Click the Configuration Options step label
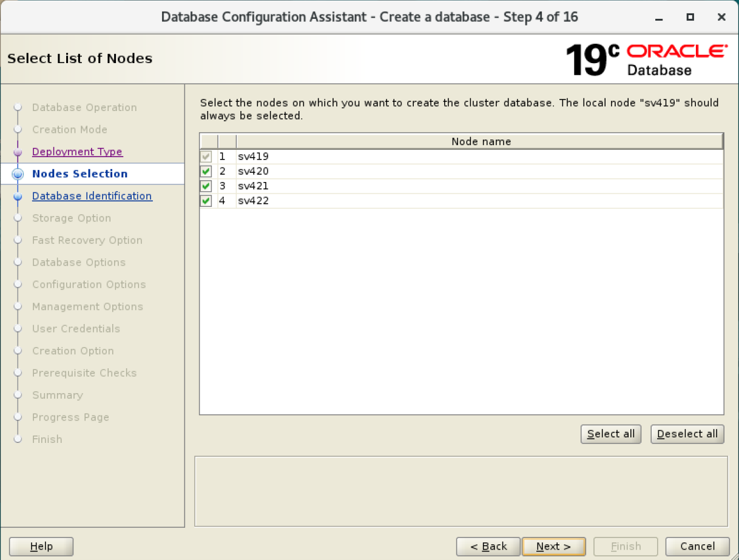This screenshot has width=739, height=560. pyautogui.click(x=89, y=285)
